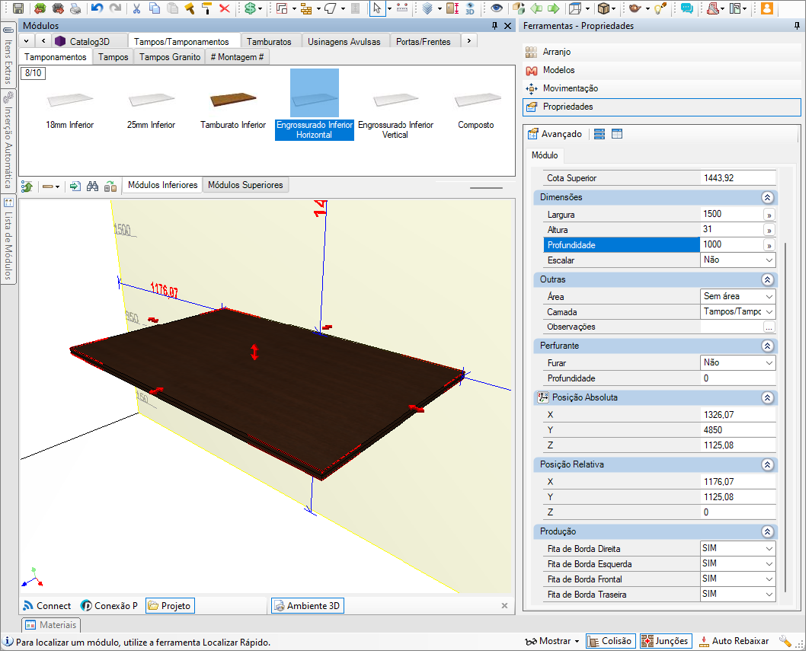This screenshot has height=657, width=812.
Task: Click the wireframe cube view icon
Action: point(575,8)
